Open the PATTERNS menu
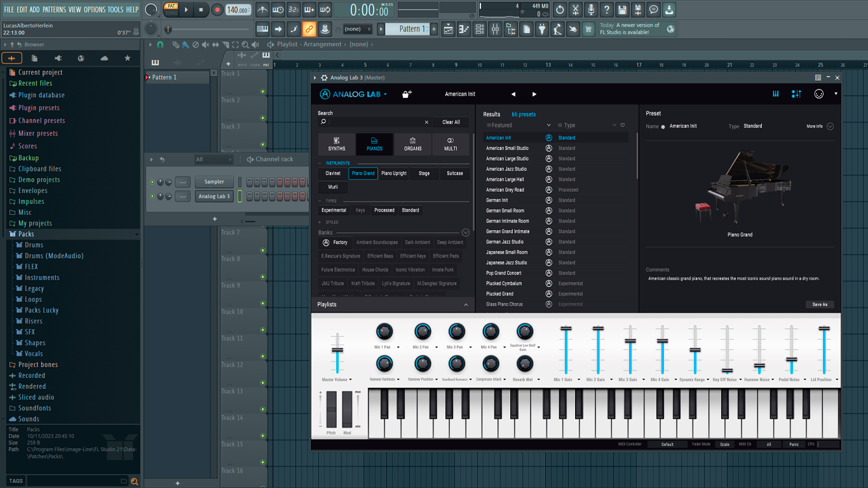The height and width of the screenshot is (488, 868). (54, 10)
